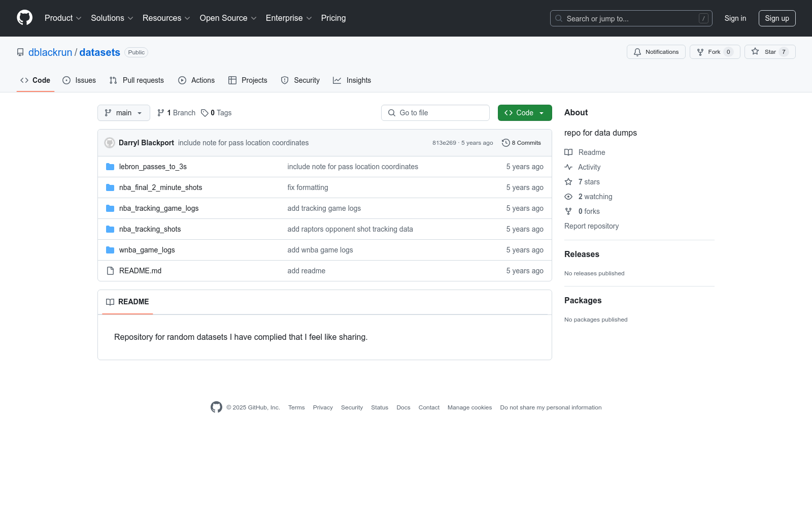Expand the Open Source menu
812x508 pixels.
[228, 18]
